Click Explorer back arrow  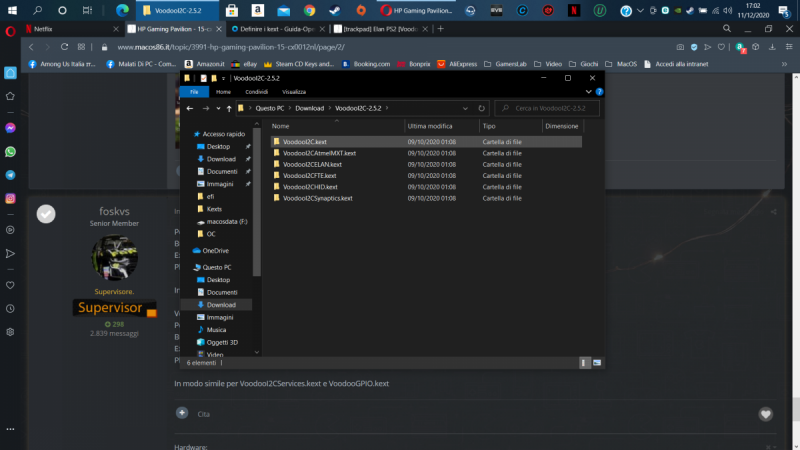[190, 108]
